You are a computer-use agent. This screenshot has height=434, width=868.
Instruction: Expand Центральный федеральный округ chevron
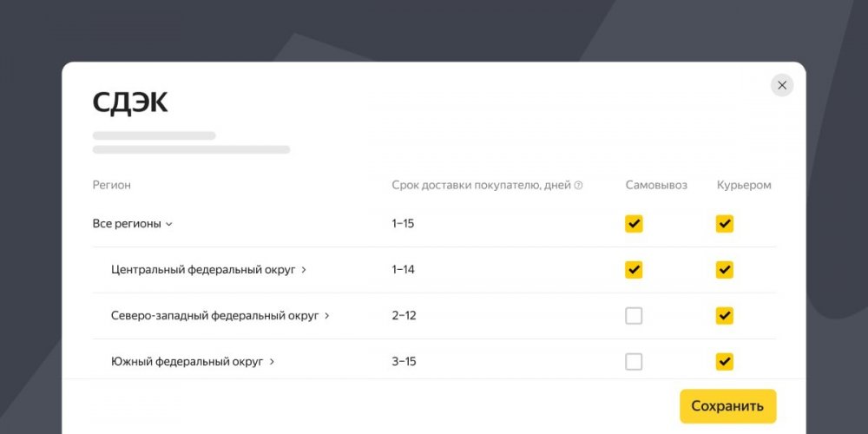point(304,270)
